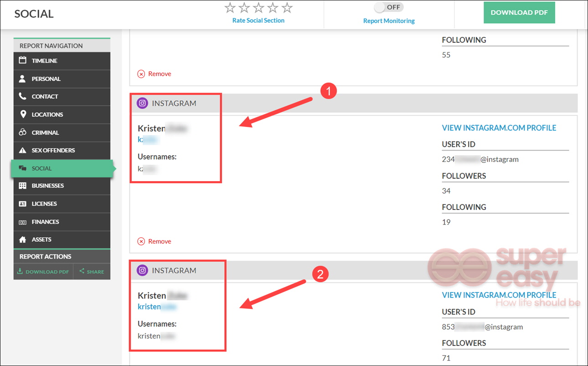The width and height of the screenshot is (588, 366).
Task: Click the Timeline calendar icon in navigation
Action: pos(22,60)
